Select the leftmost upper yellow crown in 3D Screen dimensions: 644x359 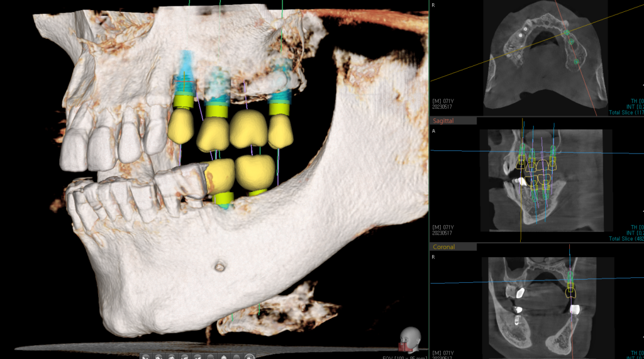(180, 124)
